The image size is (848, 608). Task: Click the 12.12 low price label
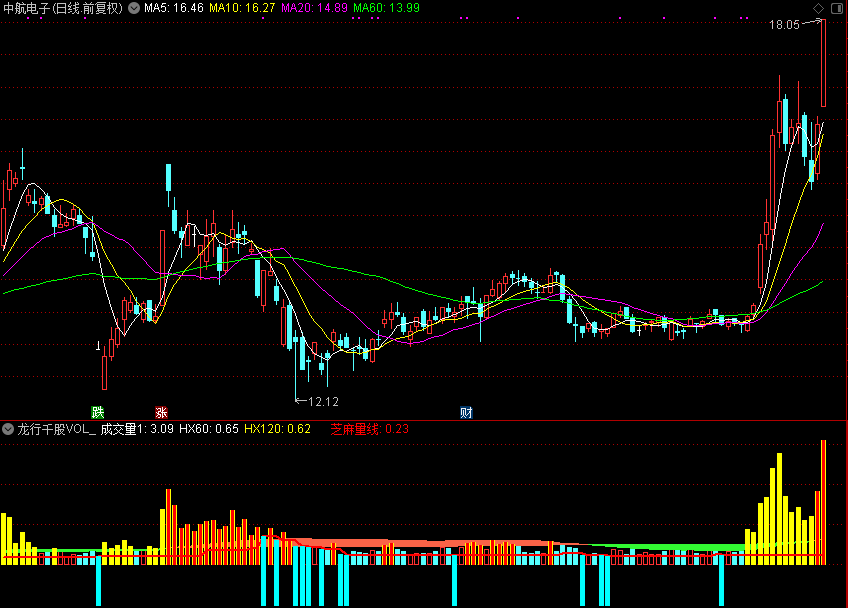[x=323, y=401]
